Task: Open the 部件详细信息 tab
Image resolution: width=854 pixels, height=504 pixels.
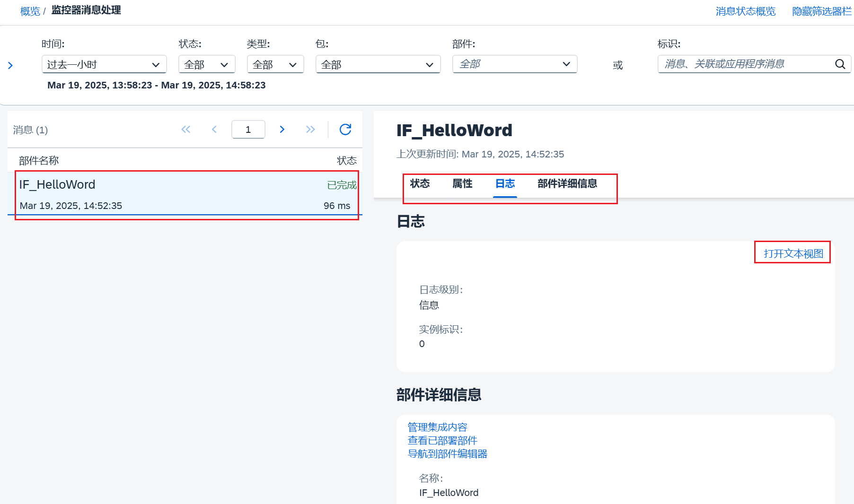Action: (x=567, y=184)
